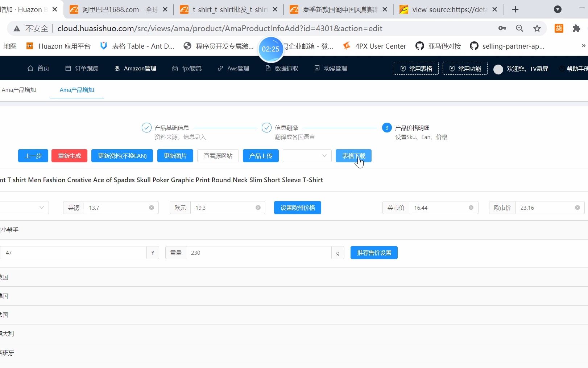The height and width of the screenshot is (368, 588).
Task: Click step 3 产品价格明细 circle
Action: pos(387,128)
